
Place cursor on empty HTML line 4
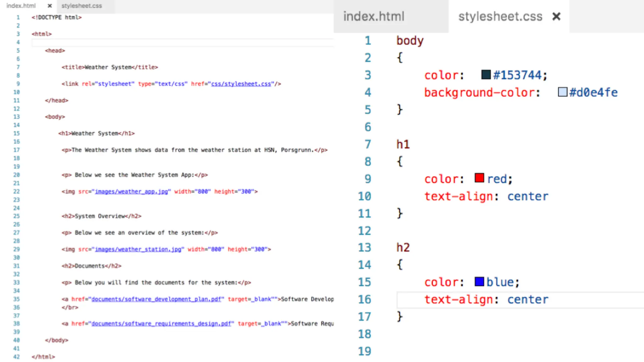pos(126,42)
